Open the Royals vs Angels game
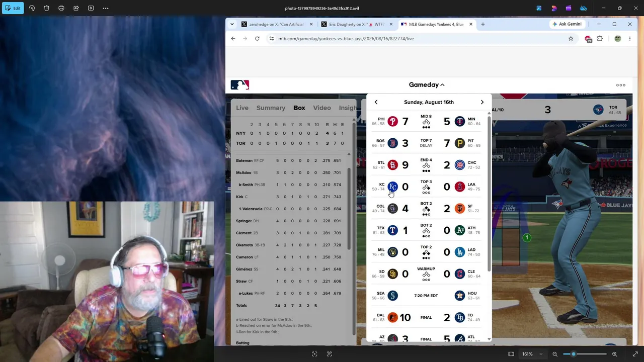This screenshot has width=644, height=362. tap(426, 187)
